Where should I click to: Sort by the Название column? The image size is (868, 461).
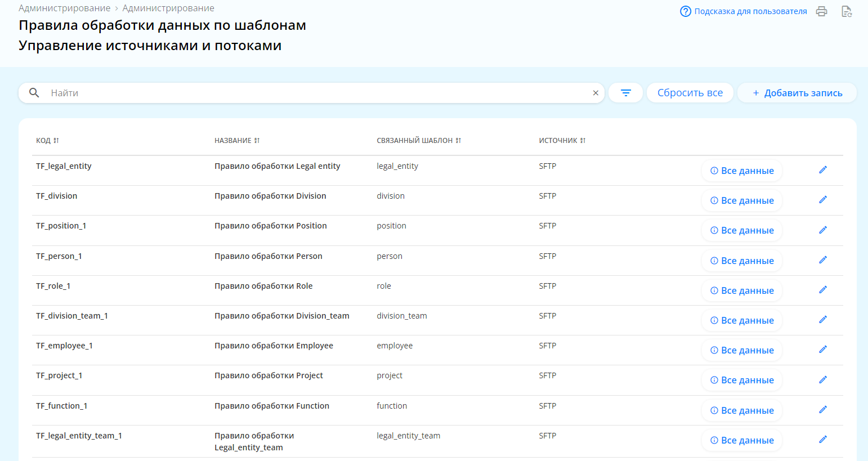257,141
